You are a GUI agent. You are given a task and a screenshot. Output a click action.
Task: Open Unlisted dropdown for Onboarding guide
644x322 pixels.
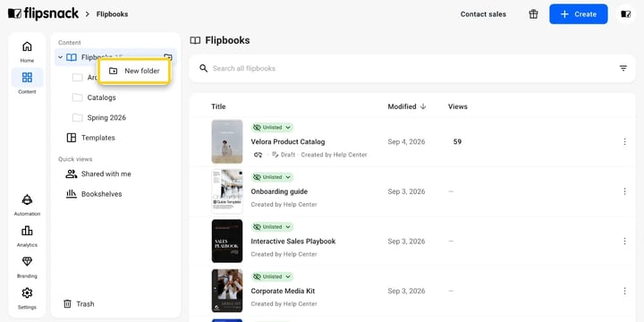pyautogui.click(x=272, y=177)
